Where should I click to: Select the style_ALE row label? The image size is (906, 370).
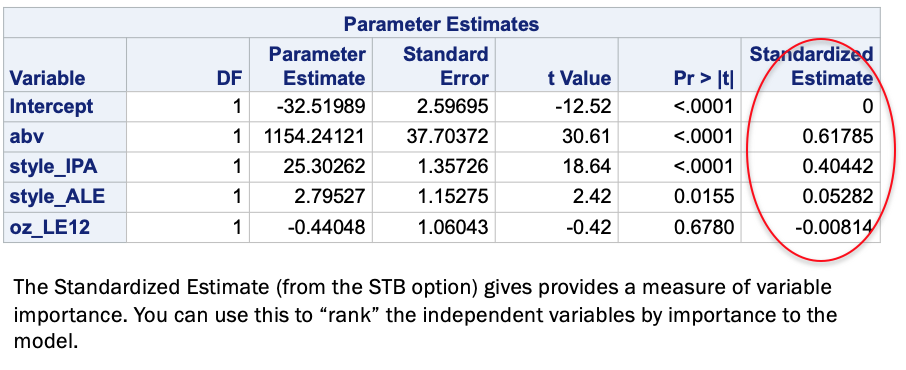pyautogui.click(x=57, y=197)
